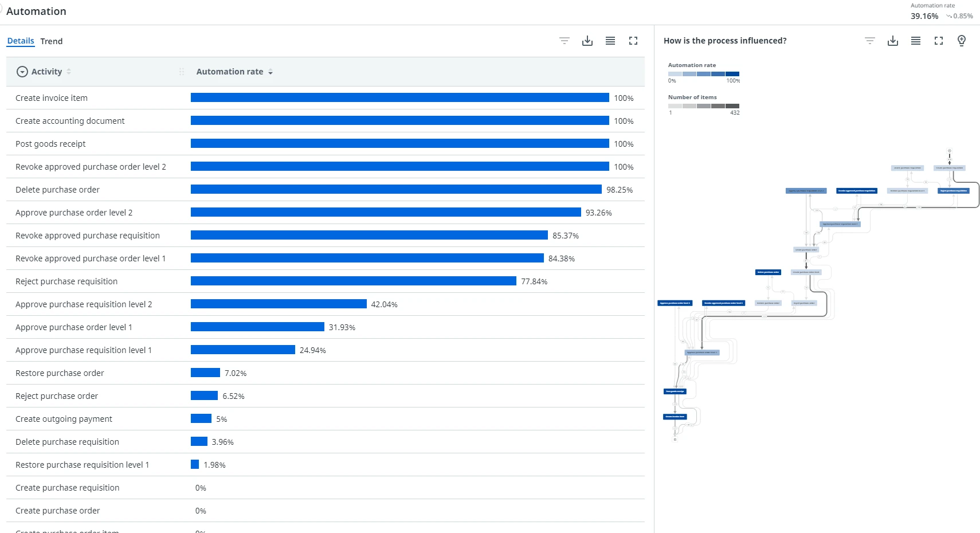
Task: Click the 6.52% automation rate value
Action: tap(234, 396)
